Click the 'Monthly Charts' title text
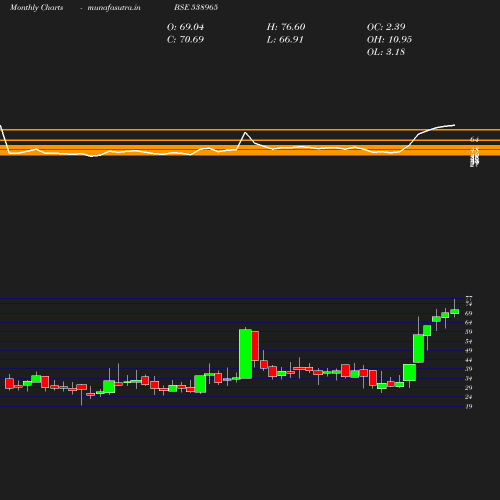Viewport: 500px width, 500px height. coord(37,7)
